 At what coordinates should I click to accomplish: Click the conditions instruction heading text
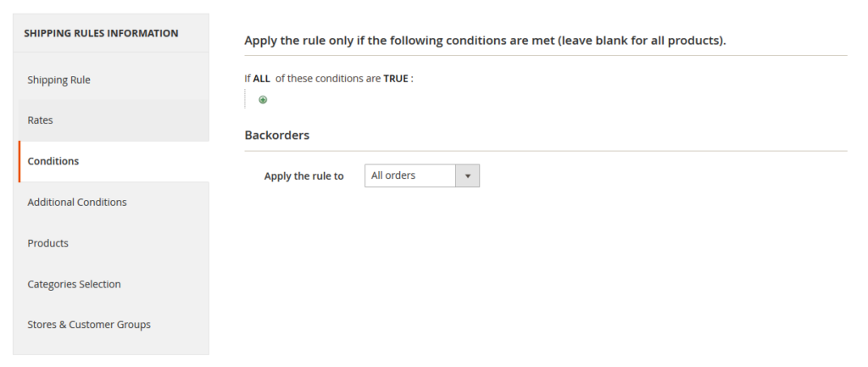(x=485, y=40)
